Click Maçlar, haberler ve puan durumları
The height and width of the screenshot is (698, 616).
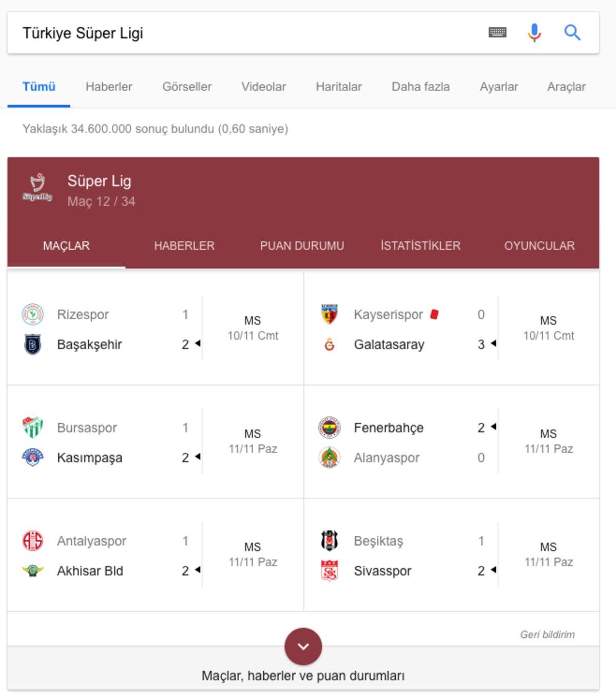click(x=303, y=675)
